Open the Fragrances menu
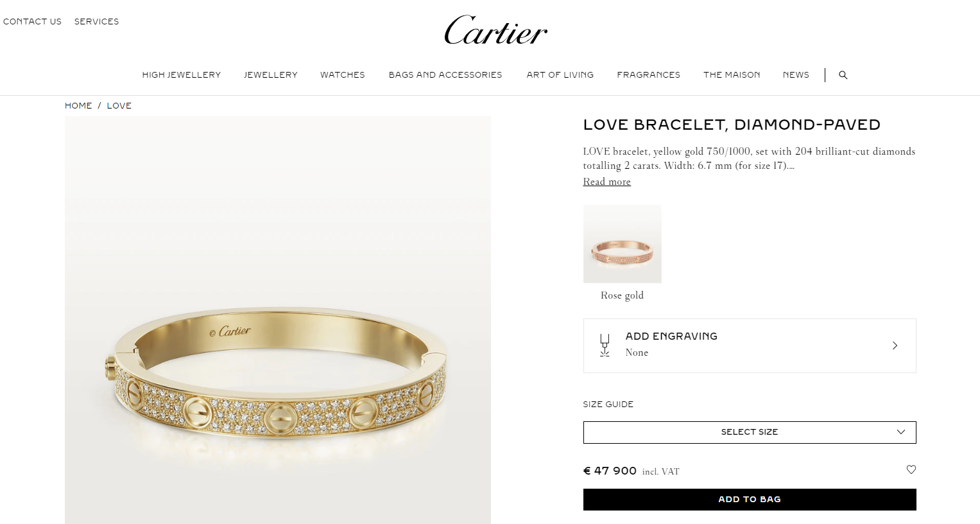 [x=648, y=75]
